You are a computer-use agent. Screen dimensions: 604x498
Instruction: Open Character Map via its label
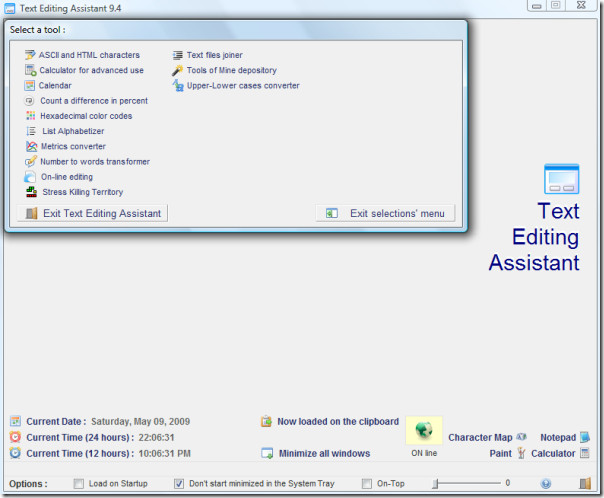click(480, 438)
